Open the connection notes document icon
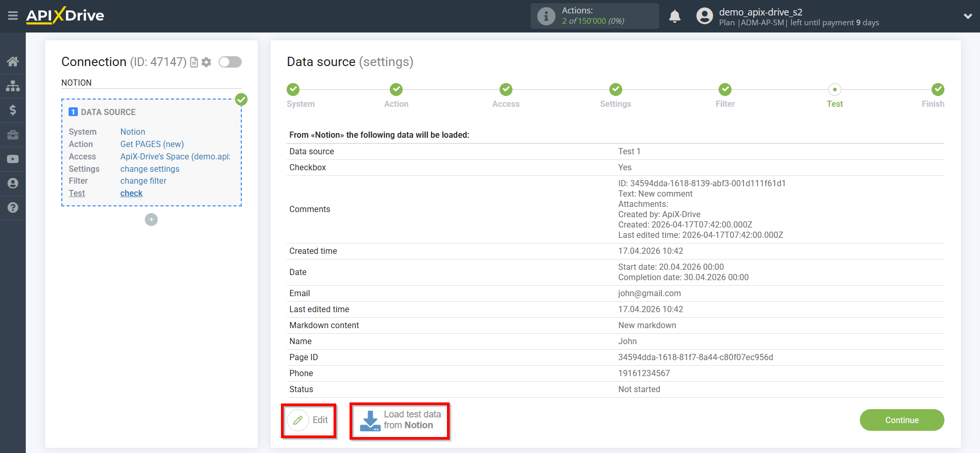The width and height of the screenshot is (980, 453). pyautogui.click(x=194, y=62)
